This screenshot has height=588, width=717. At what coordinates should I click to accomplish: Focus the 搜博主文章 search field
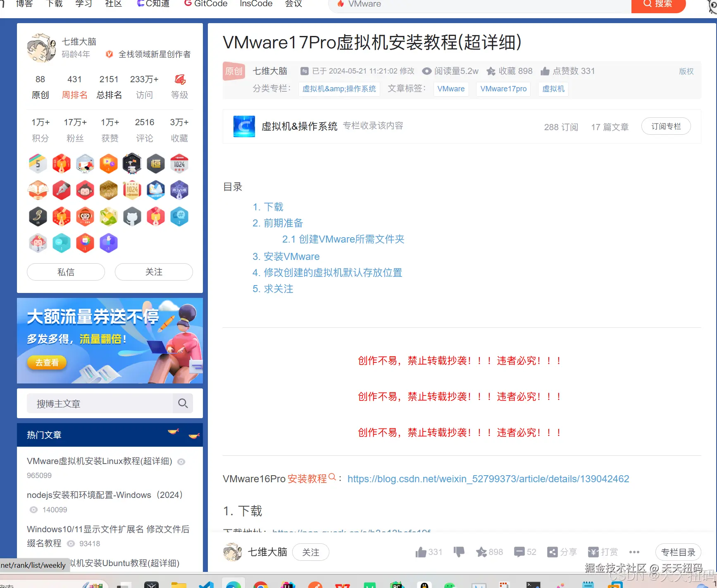100,403
